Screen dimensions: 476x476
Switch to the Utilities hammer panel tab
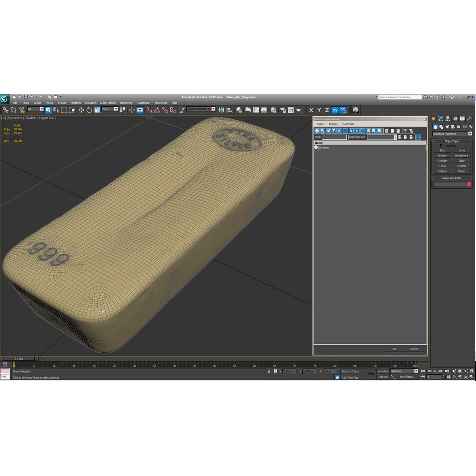point(469,119)
